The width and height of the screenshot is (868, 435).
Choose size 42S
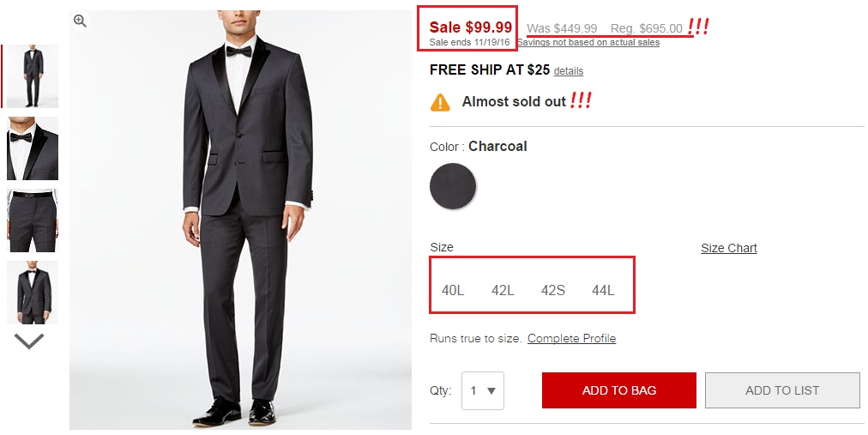tap(552, 290)
